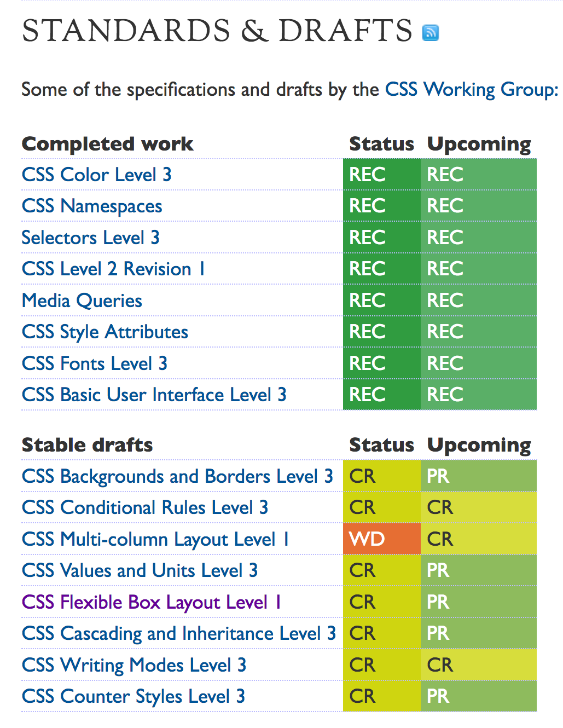Click the orange WD status cell
This screenshot has width=563, height=728.
coord(381,539)
